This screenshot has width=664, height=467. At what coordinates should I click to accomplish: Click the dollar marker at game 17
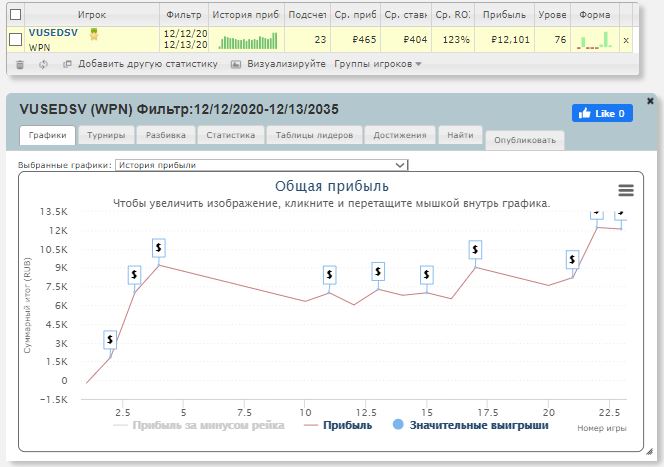(x=476, y=250)
